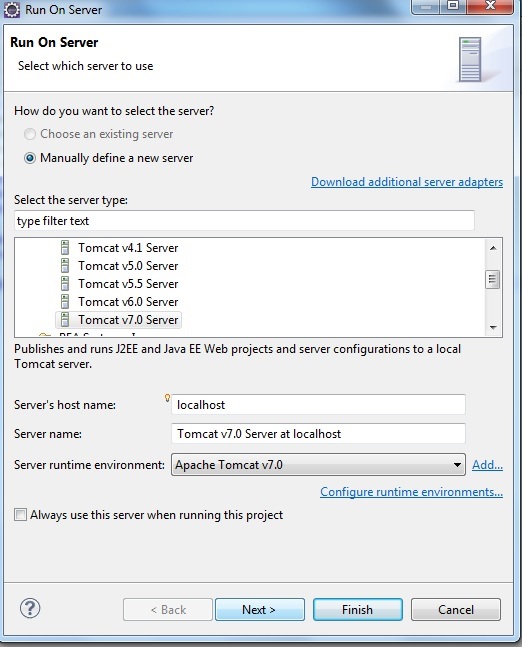Screen dimensions: 522x647
Task: Click the Tomcat v5.0 Server icon
Action: (x=65, y=266)
